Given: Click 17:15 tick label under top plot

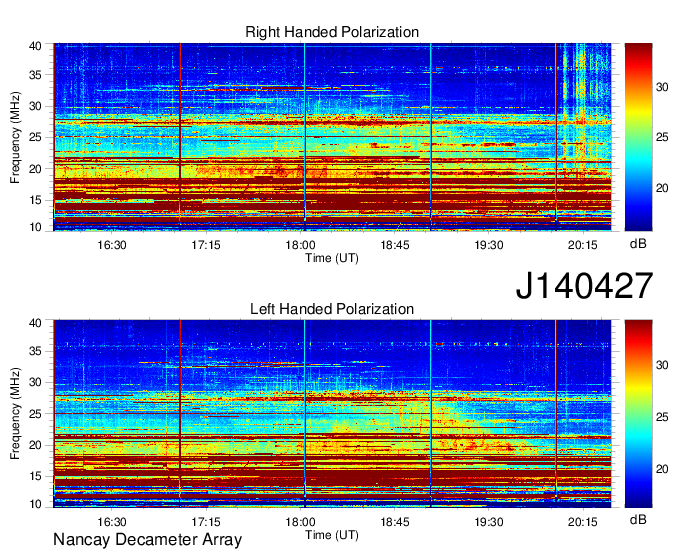Looking at the screenshot, I should click(206, 245).
